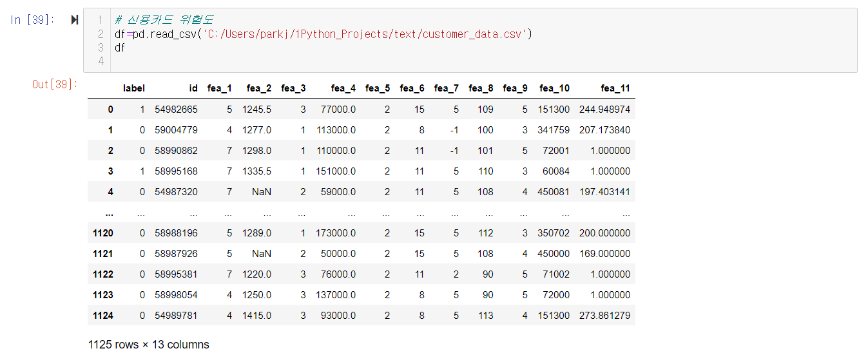
Task: Click row index 1120
Action: (x=103, y=233)
